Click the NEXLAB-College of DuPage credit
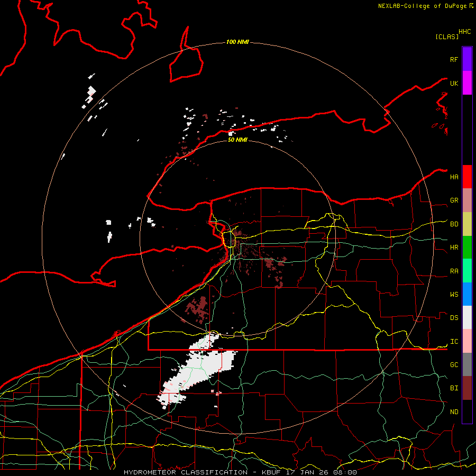The image size is (476, 476). (x=422, y=6)
